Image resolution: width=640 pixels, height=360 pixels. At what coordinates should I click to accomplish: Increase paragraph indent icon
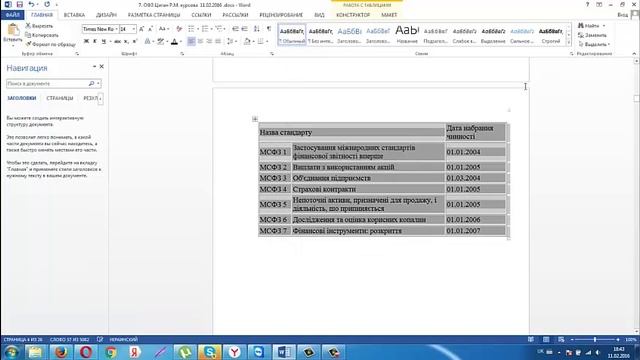244,29
